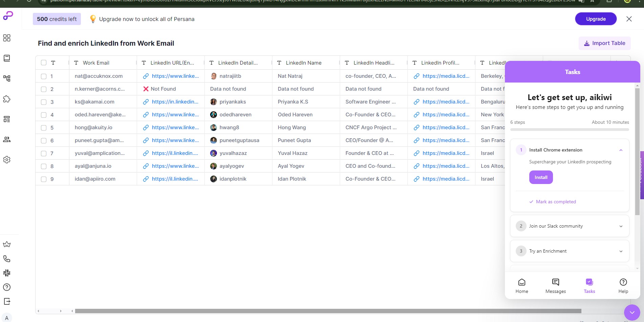Click the cell 'Puneet Gupta'
This screenshot has height=322, width=644.
(x=306, y=140)
